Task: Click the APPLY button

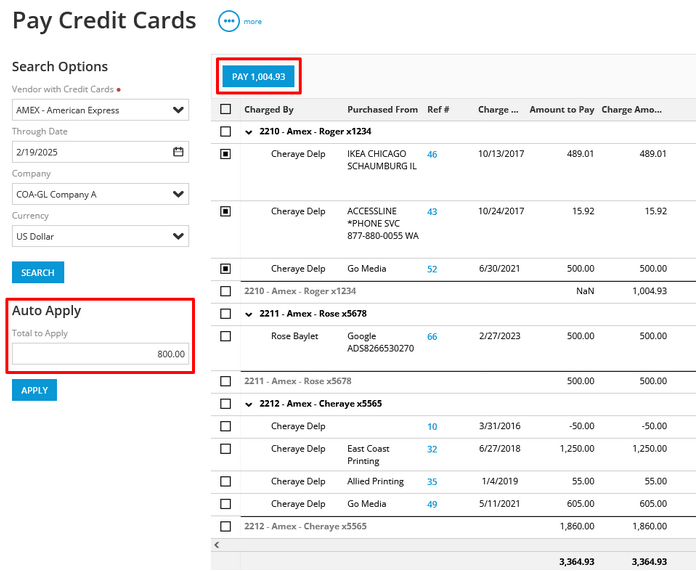Action: click(34, 390)
